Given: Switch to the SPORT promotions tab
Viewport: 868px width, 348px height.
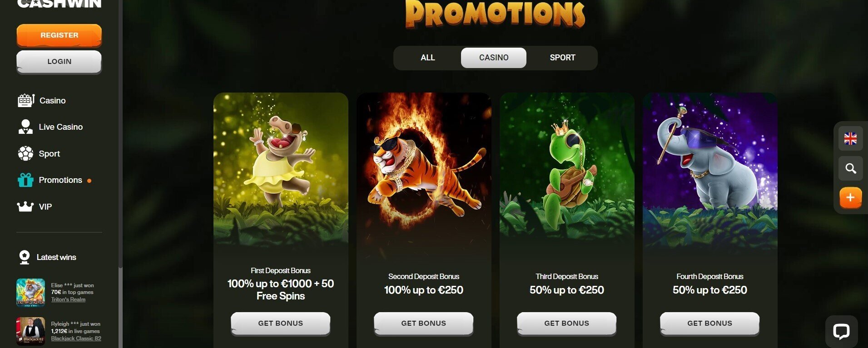Looking at the screenshot, I should (x=562, y=58).
